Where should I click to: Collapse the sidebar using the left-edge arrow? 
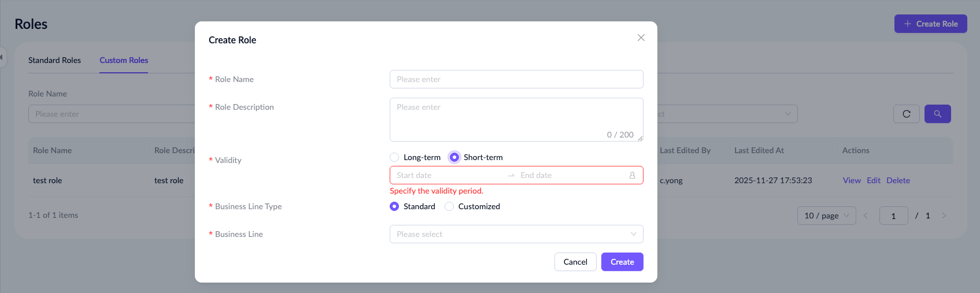[x=2, y=57]
